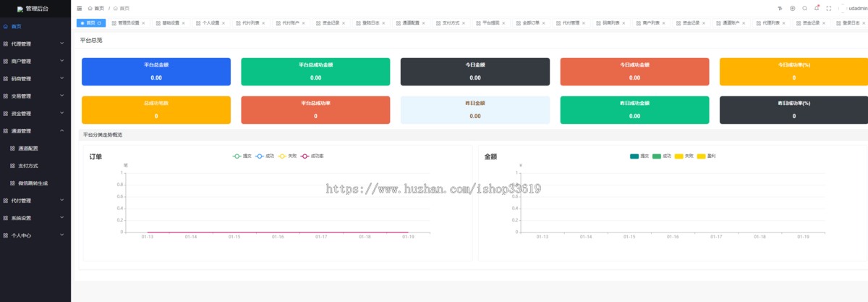Click the 管理后台 logo title
The image size is (868, 302).
(38, 9)
